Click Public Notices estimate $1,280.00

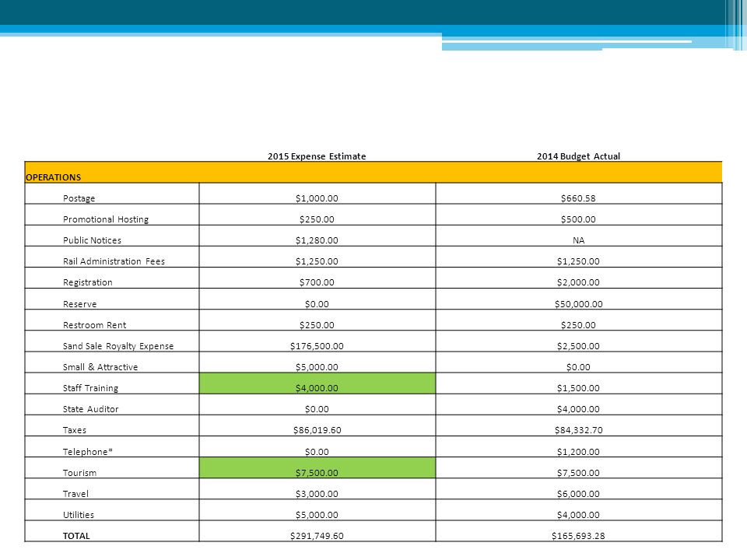317,240
